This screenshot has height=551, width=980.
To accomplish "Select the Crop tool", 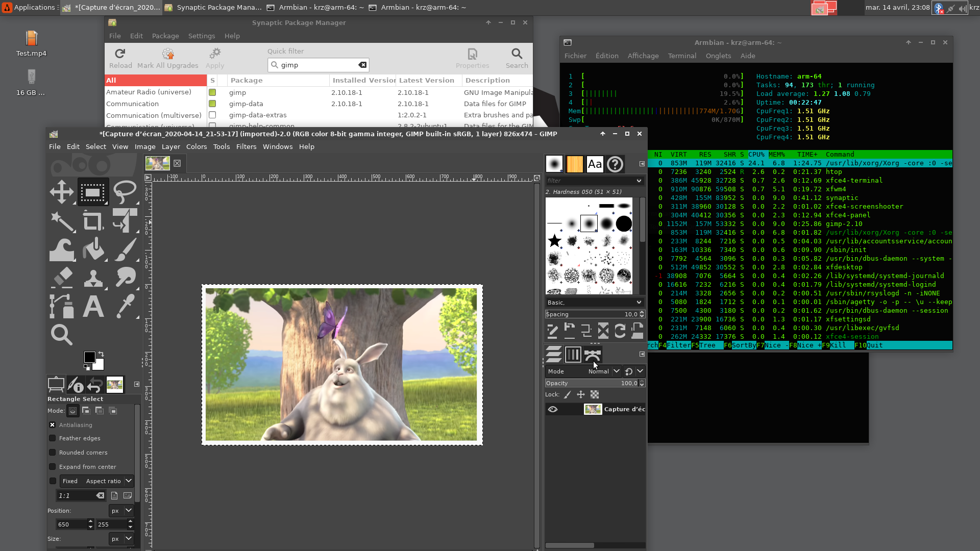I will (93, 221).
